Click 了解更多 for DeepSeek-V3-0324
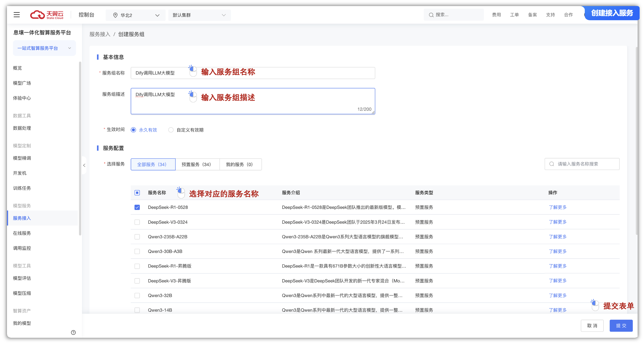 557,222
